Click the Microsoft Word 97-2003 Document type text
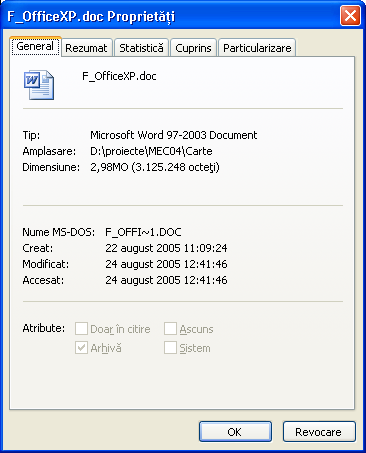Image resolution: width=366 pixels, height=453 pixels. [x=174, y=135]
